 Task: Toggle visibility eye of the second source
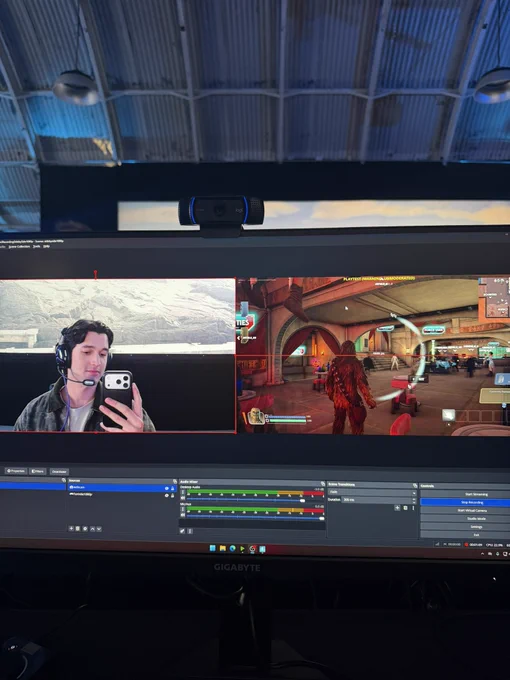[x=167, y=495]
